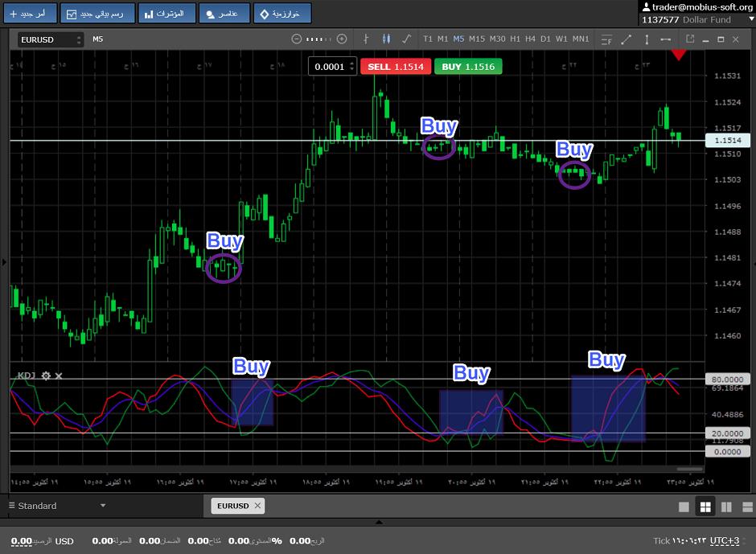Click the green BUY 1.1516 button
This screenshot has width=756, height=554.
click(468, 67)
